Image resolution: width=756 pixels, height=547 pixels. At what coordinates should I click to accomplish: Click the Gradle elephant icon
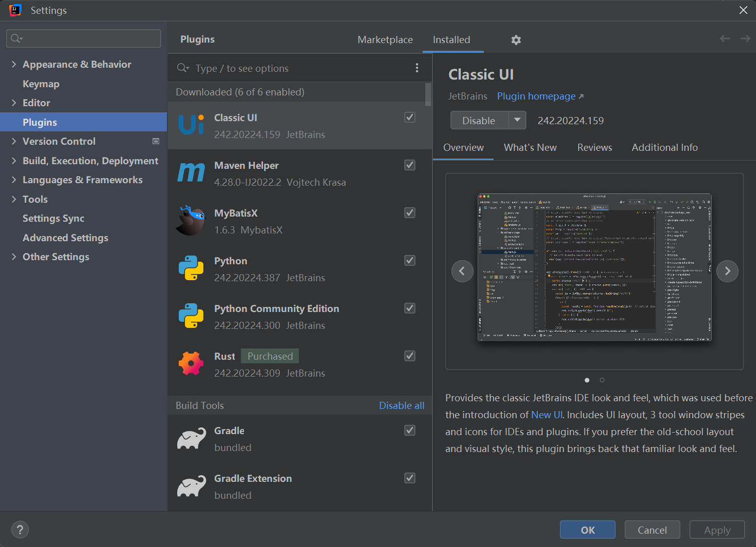click(191, 438)
